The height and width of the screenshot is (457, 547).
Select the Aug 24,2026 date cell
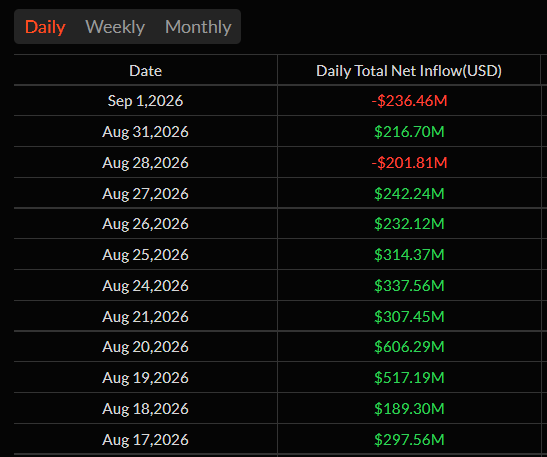tap(145, 286)
